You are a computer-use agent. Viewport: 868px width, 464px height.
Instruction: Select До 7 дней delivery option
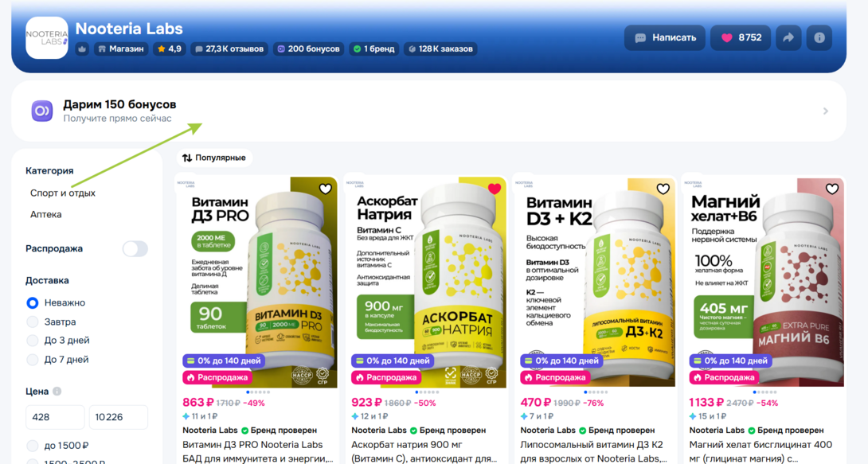(x=33, y=360)
